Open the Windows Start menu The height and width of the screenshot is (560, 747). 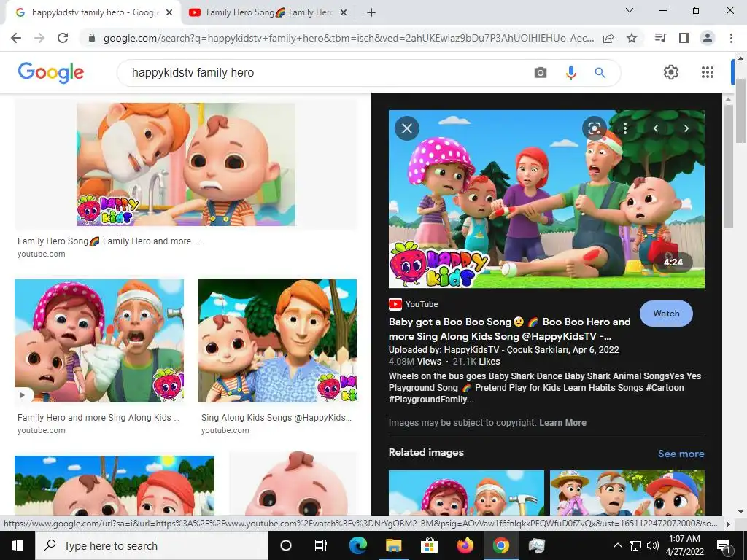[x=18, y=545]
